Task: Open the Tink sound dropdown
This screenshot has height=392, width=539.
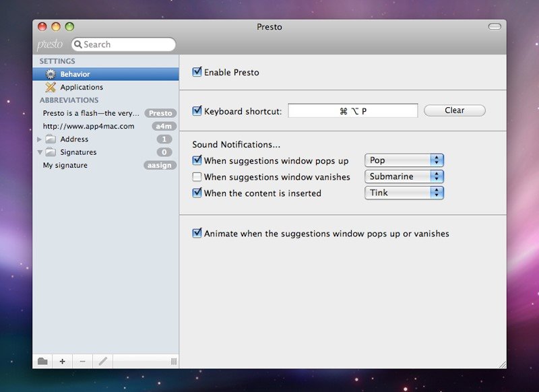Action: click(x=404, y=193)
